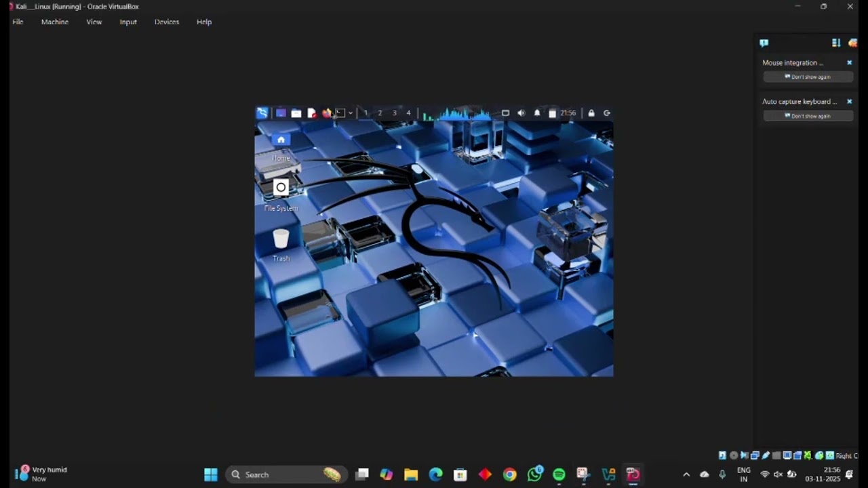Dismiss the Auto capture keyboard notification
This screenshot has height=488, width=868.
click(849, 102)
